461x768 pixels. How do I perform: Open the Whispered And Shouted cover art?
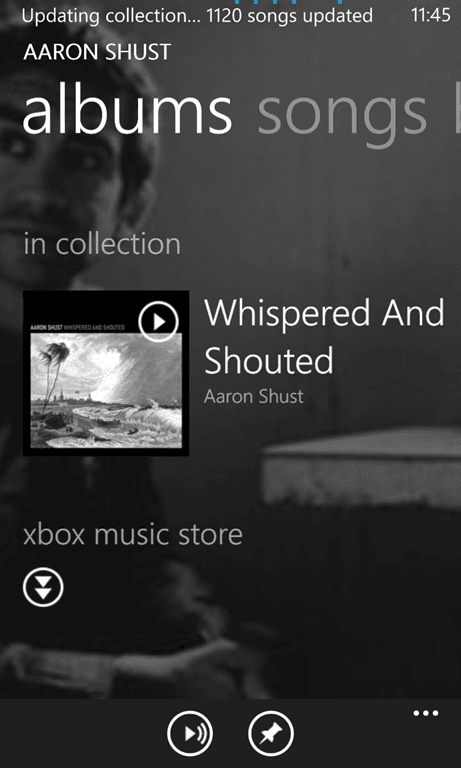coord(106,373)
